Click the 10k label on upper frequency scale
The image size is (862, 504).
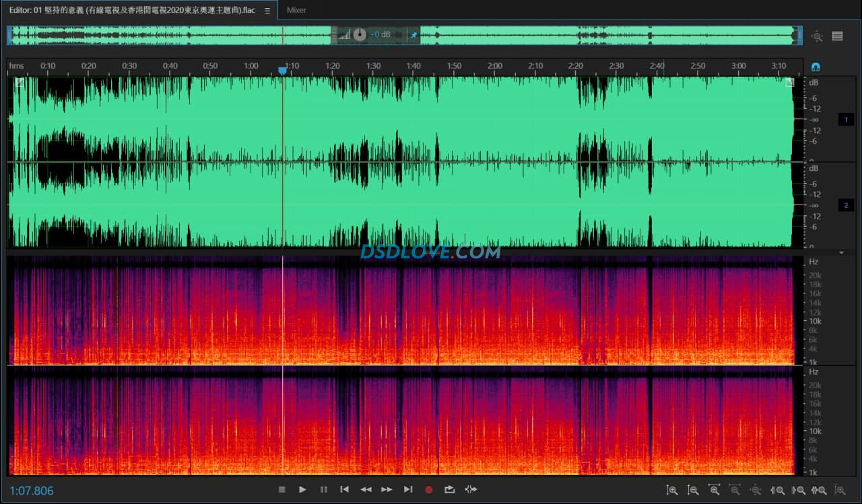click(814, 321)
